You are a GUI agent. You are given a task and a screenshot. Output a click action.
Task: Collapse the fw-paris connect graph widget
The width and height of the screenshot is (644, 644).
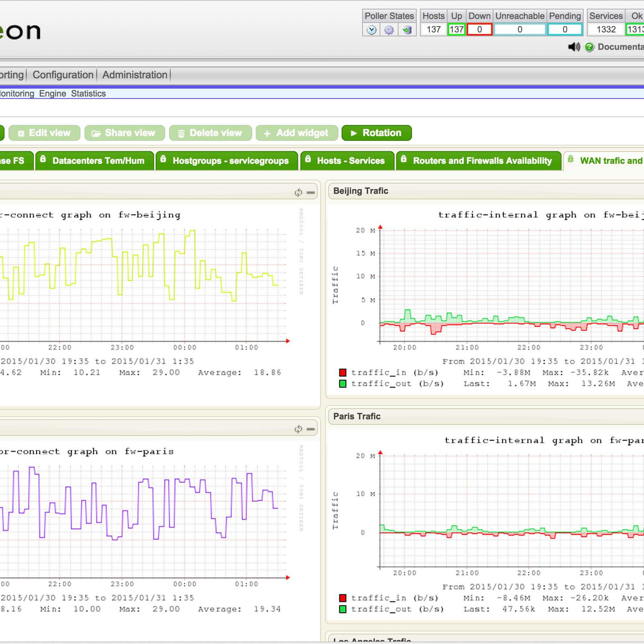pyautogui.click(x=311, y=429)
